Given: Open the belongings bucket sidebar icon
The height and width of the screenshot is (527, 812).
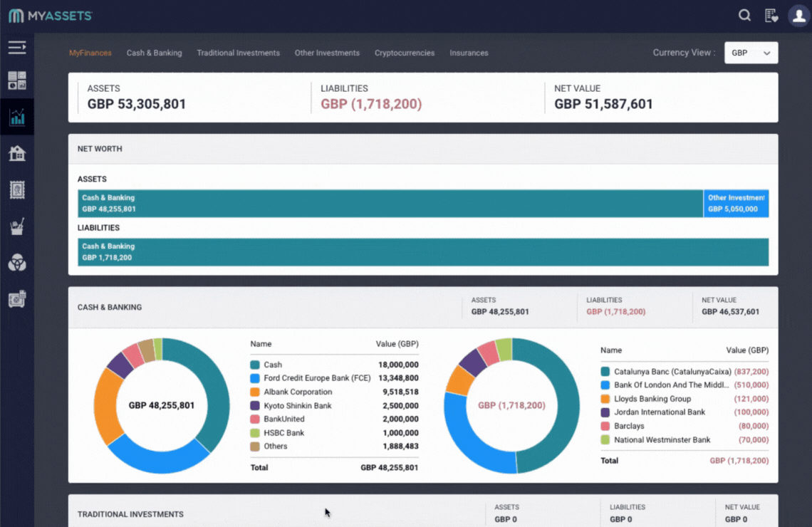Looking at the screenshot, I should [x=17, y=226].
